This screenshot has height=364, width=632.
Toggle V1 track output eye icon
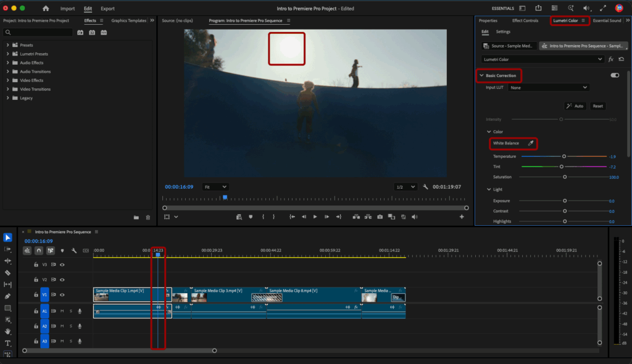click(62, 295)
